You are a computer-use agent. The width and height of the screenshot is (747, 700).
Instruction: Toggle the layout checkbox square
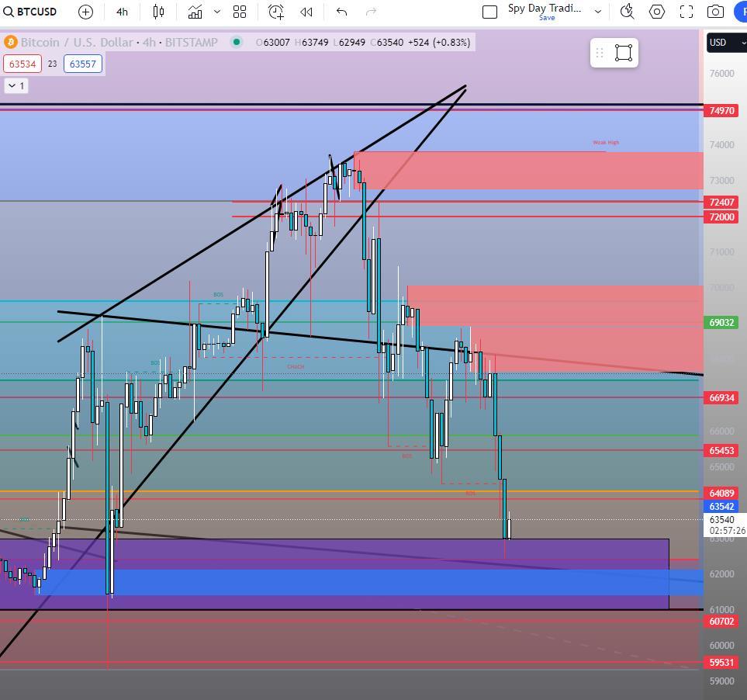pyautogui.click(x=489, y=12)
